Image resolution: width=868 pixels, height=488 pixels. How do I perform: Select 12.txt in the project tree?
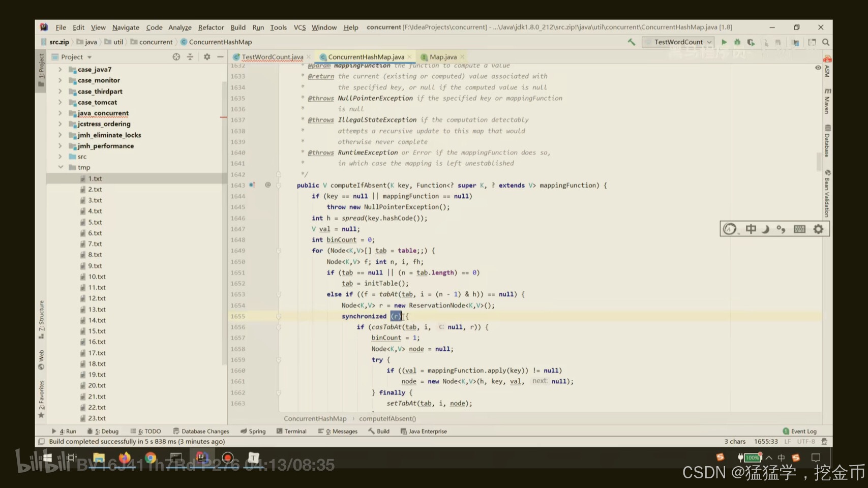(x=97, y=298)
